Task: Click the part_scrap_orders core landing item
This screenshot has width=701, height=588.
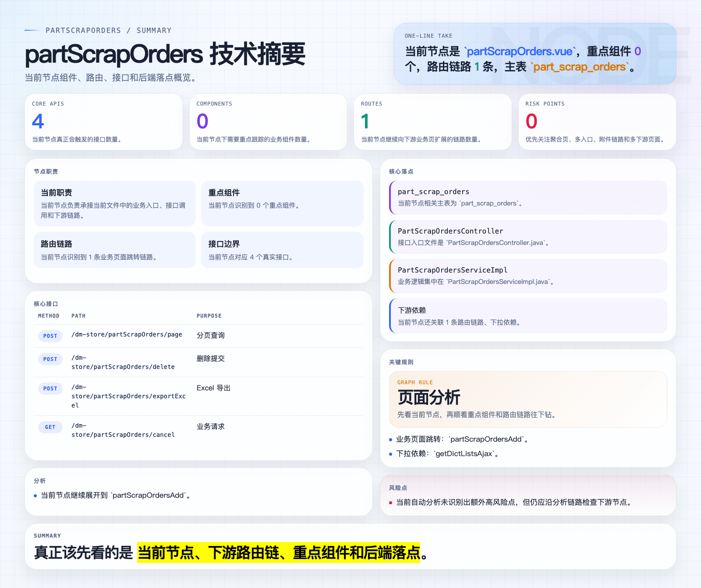Action: pyautogui.click(x=528, y=198)
